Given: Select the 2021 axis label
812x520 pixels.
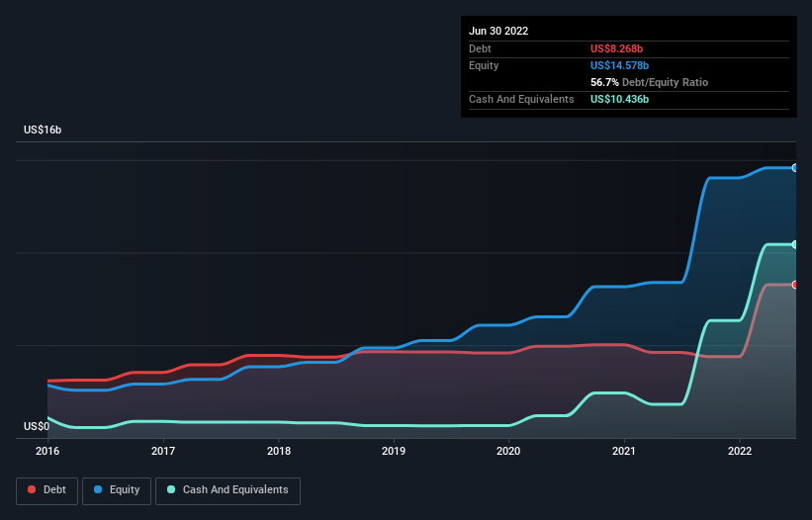Looking at the screenshot, I should tap(624, 451).
